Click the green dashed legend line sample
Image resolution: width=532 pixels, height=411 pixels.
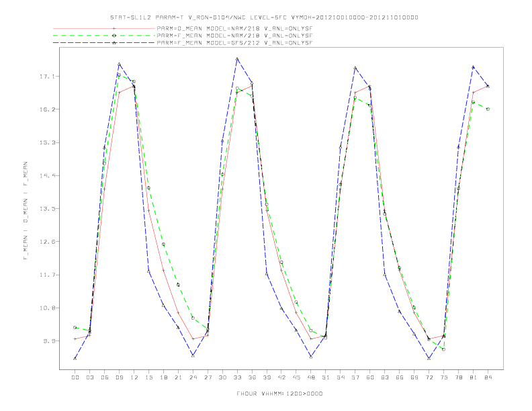[x=104, y=36]
